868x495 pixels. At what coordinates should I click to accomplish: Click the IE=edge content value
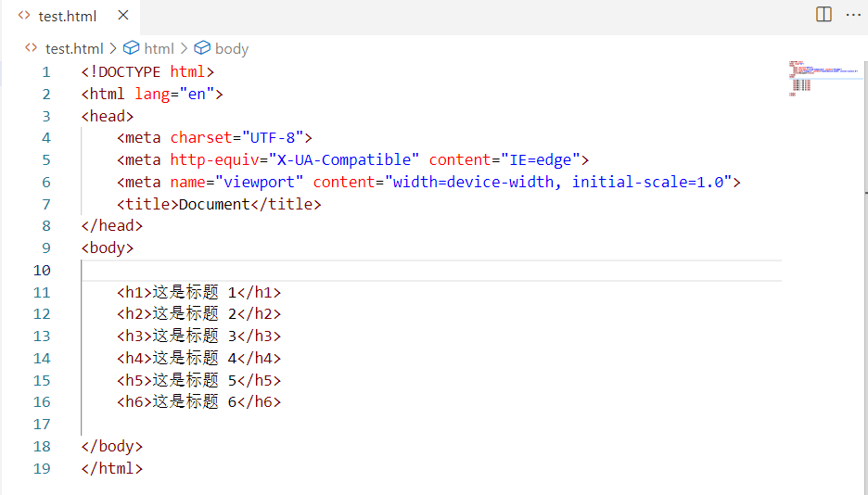539,159
